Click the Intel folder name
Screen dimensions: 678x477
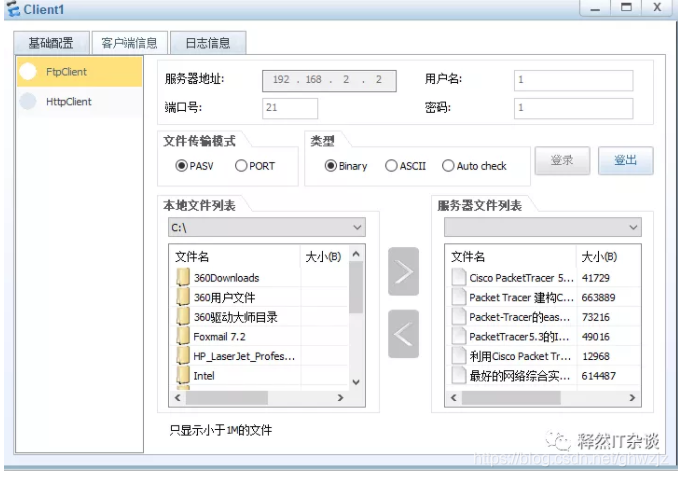coord(204,376)
